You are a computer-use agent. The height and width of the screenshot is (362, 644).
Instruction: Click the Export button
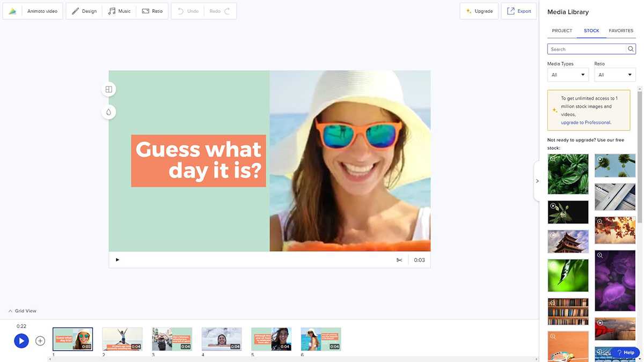click(x=518, y=11)
